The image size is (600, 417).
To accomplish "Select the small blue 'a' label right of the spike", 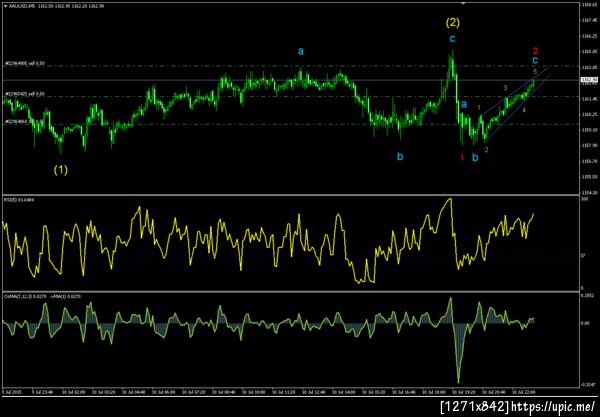I will pyautogui.click(x=464, y=104).
